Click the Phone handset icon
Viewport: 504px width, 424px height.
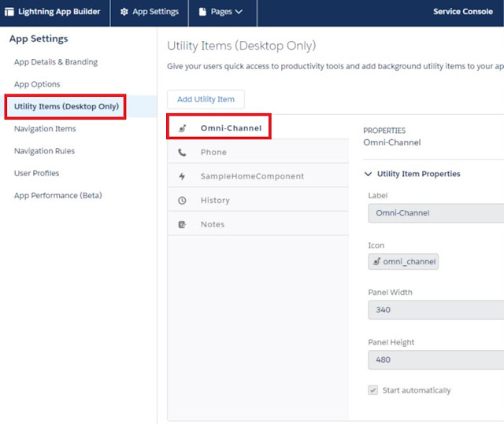tap(182, 153)
